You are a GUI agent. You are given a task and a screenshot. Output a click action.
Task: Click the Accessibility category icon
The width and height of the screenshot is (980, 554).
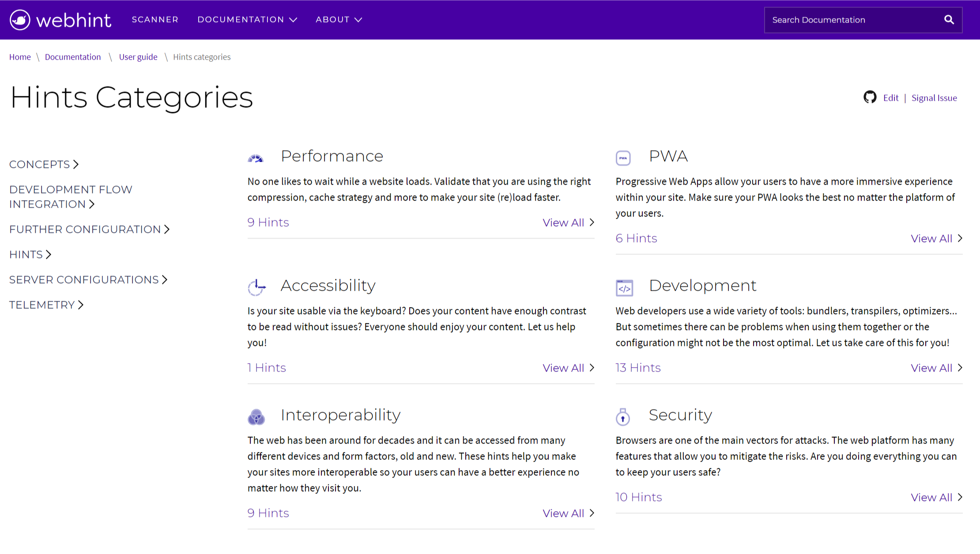[257, 287]
